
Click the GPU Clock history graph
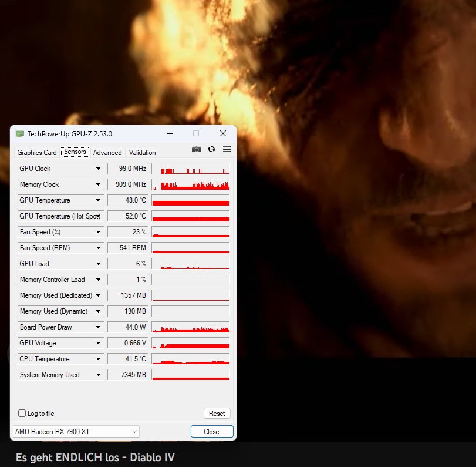[191, 169]
